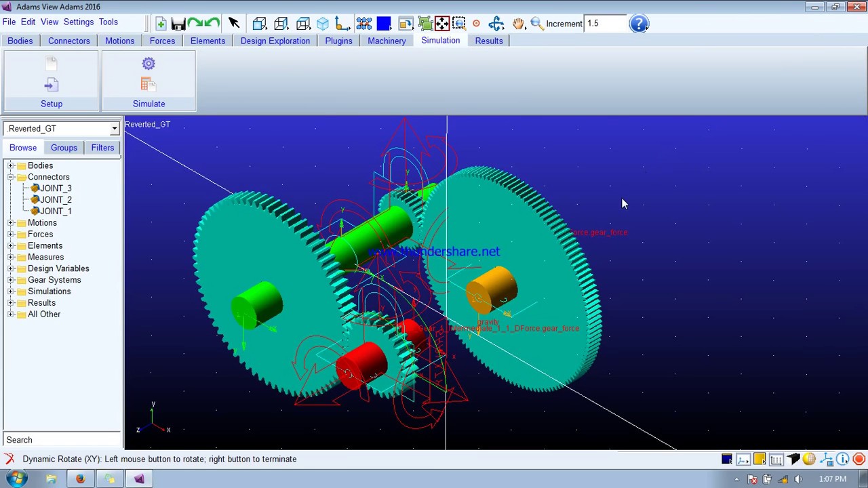Select the blue dynamic rotate icon

(x=496, y=24)
